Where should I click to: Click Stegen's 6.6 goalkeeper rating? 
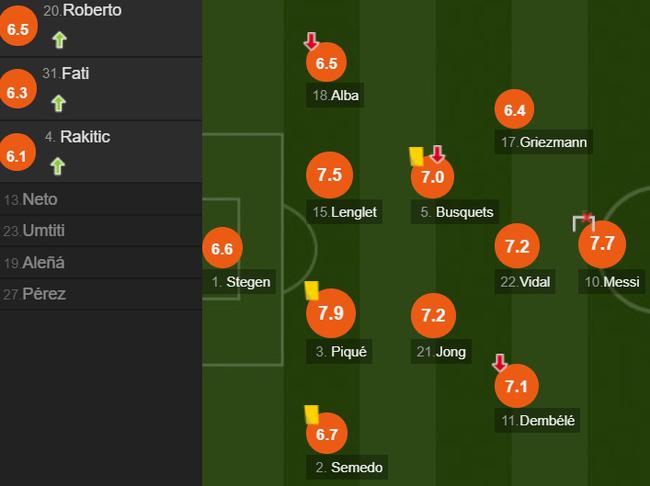click(222, 249)
